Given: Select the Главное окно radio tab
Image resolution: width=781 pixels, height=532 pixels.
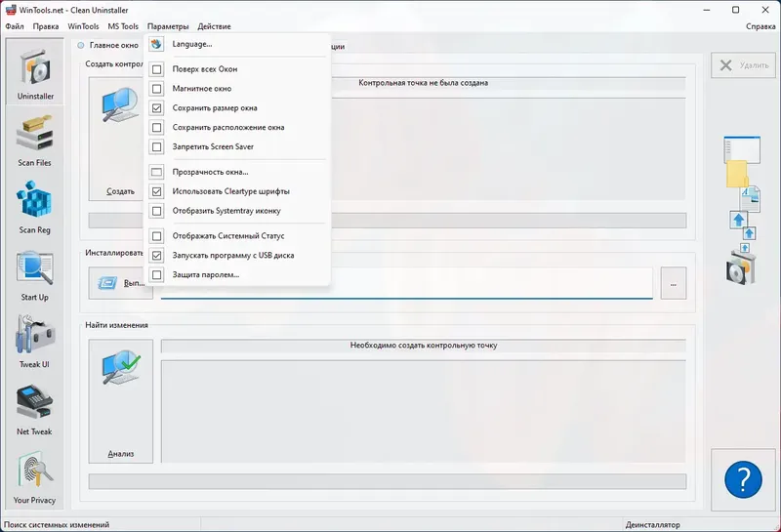Looking at the screenshot, I should coord(108,45).
